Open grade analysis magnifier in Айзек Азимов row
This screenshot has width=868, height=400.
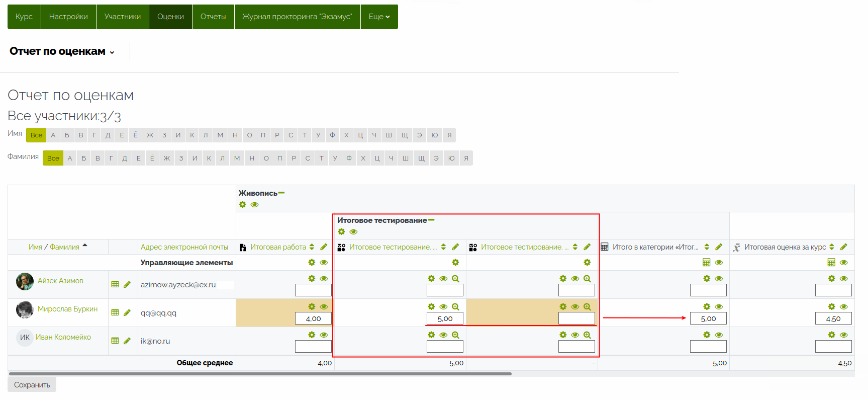(x=455, y=279)
